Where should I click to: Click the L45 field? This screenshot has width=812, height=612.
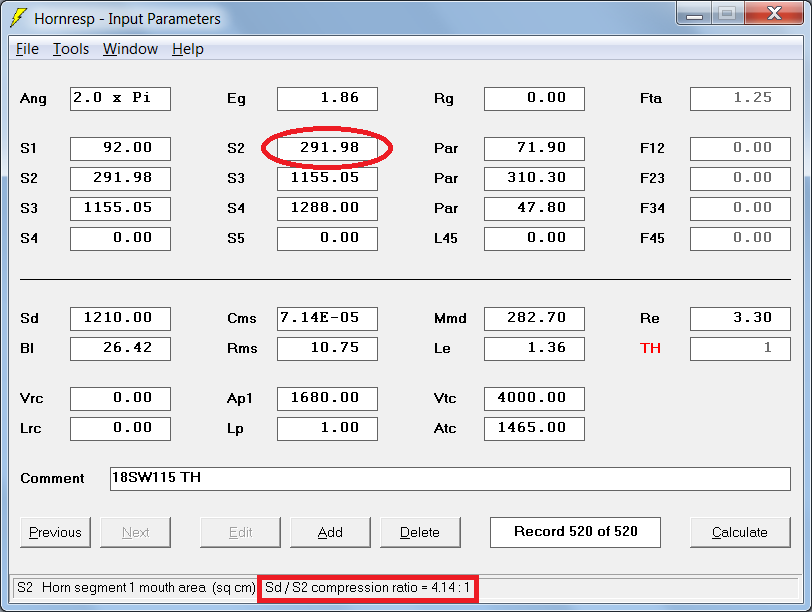[x=534, y=239]
